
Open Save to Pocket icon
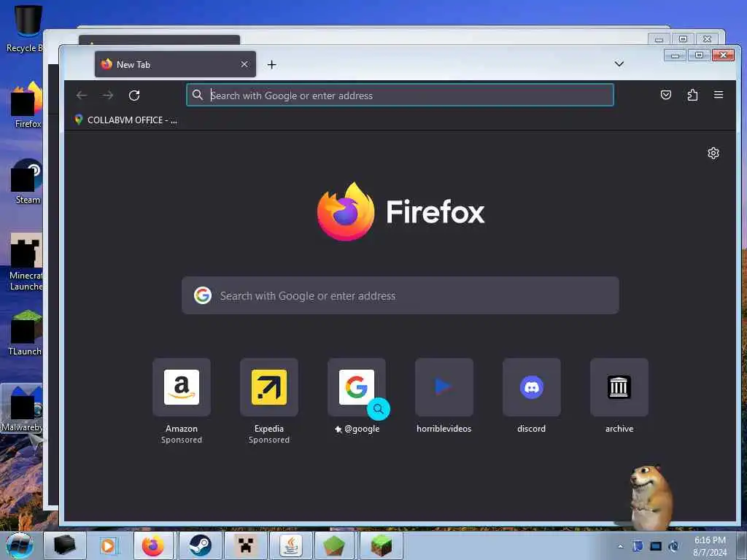pyautogui.click(x=666, y=95)
